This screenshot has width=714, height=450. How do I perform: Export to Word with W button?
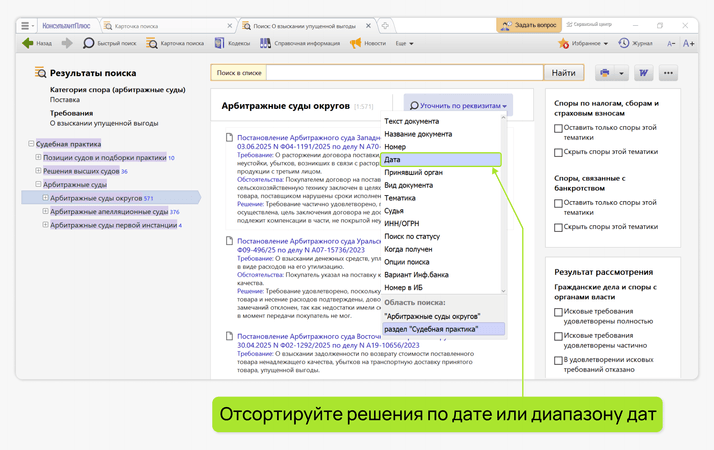tap(643, 73)
